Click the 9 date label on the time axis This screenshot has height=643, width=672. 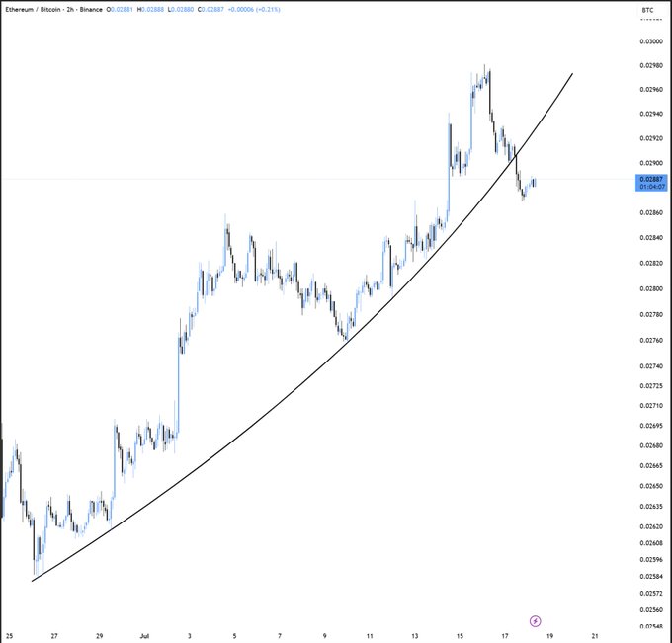[x=324, y=636]
